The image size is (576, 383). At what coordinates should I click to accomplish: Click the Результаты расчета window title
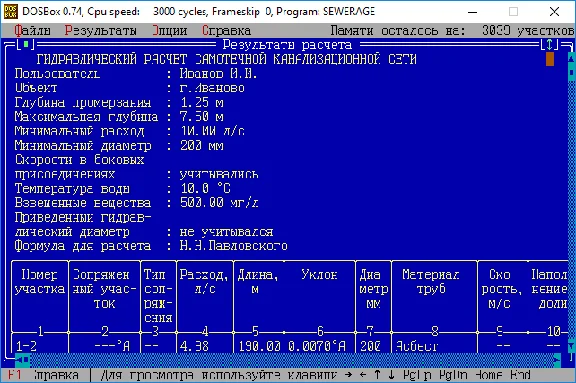click(x=287, y=45)
